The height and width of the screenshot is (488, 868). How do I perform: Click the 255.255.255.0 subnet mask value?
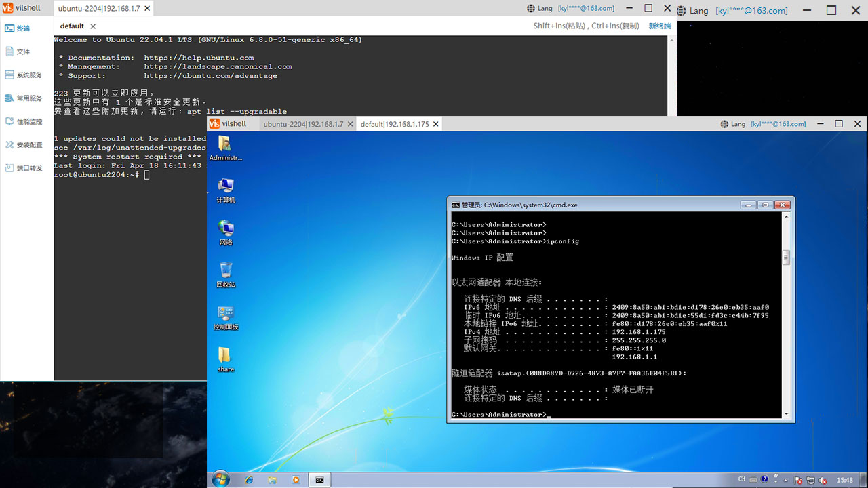coord(639,340)
